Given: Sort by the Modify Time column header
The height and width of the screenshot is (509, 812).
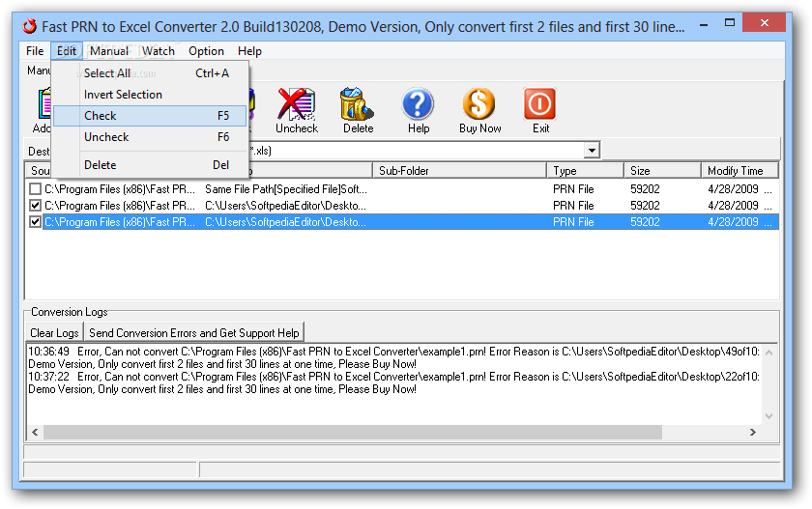Looking at the screenshot, I should point(739,171).
